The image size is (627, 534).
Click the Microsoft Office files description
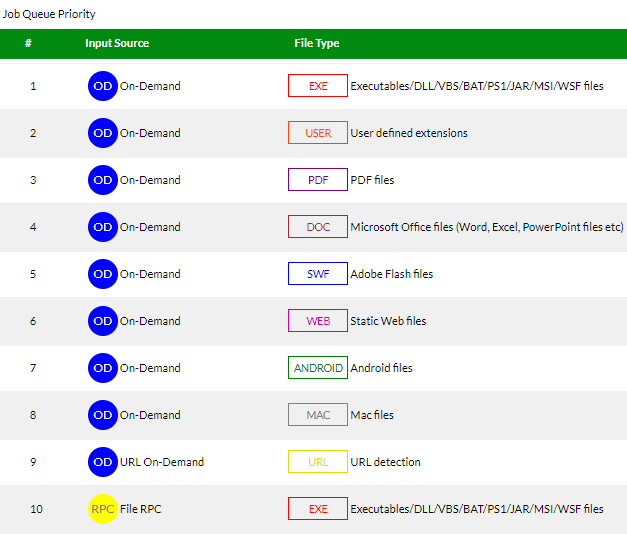pyautogui.click(x=487, y=227)
